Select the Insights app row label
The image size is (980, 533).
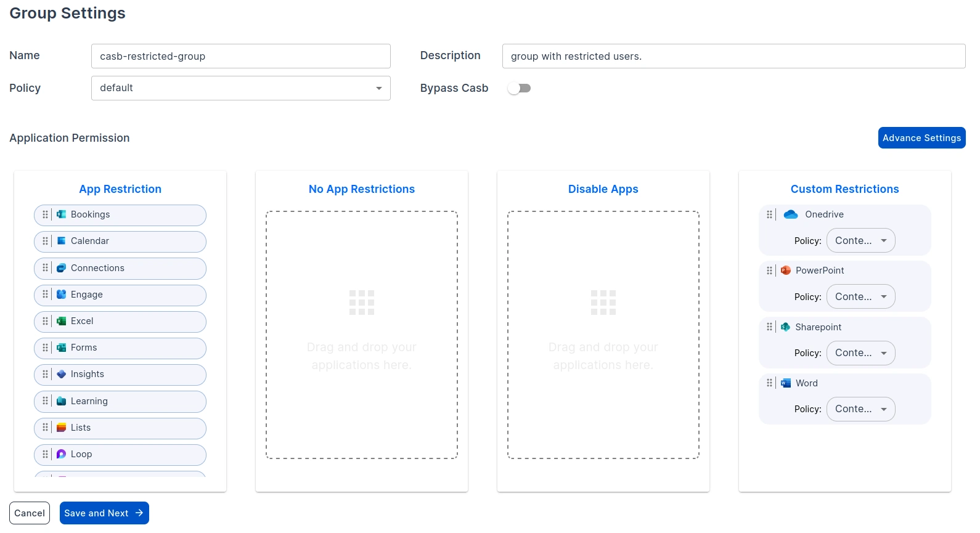pyautogui.click(x=88, y=374)
